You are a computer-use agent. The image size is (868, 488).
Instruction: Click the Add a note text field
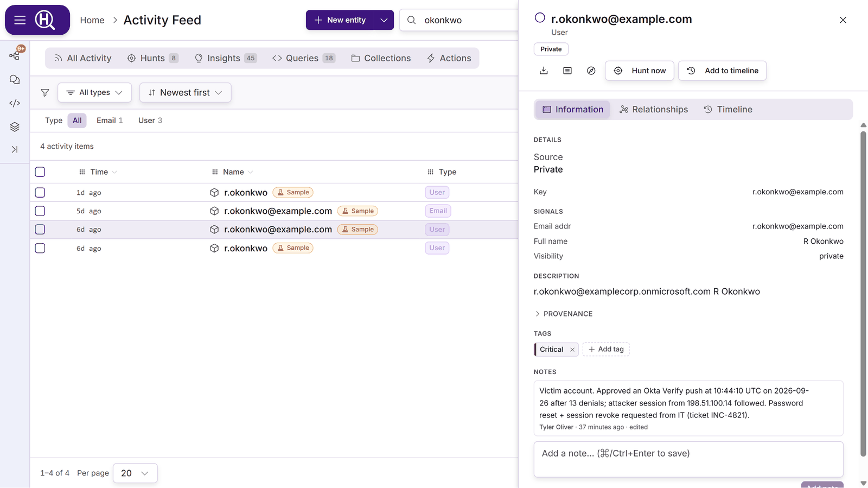coord(688,459)
